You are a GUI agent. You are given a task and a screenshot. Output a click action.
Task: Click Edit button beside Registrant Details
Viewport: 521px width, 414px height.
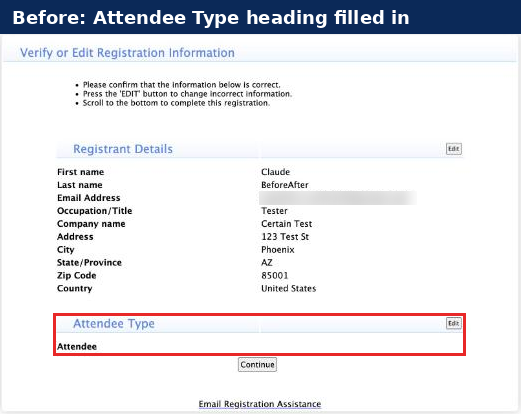pyautogui.click(x=454, y=149)
